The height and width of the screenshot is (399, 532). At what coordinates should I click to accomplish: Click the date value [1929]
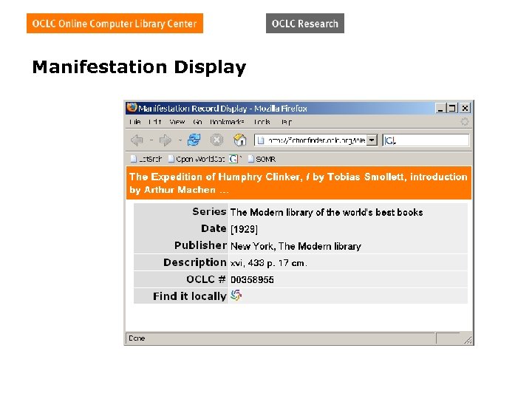[x=244, y=229]
